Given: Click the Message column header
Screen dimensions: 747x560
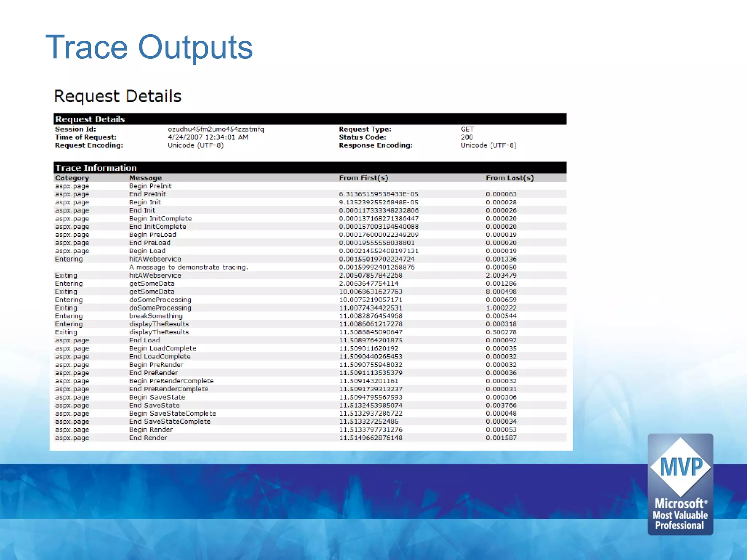Looking at the screenshot, I should coord(146,178).
